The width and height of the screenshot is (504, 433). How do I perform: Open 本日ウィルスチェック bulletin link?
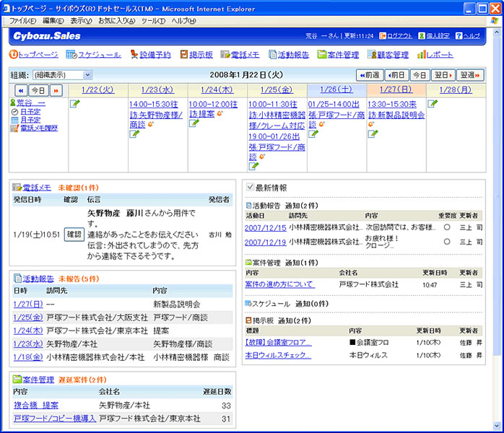point(278,355)
